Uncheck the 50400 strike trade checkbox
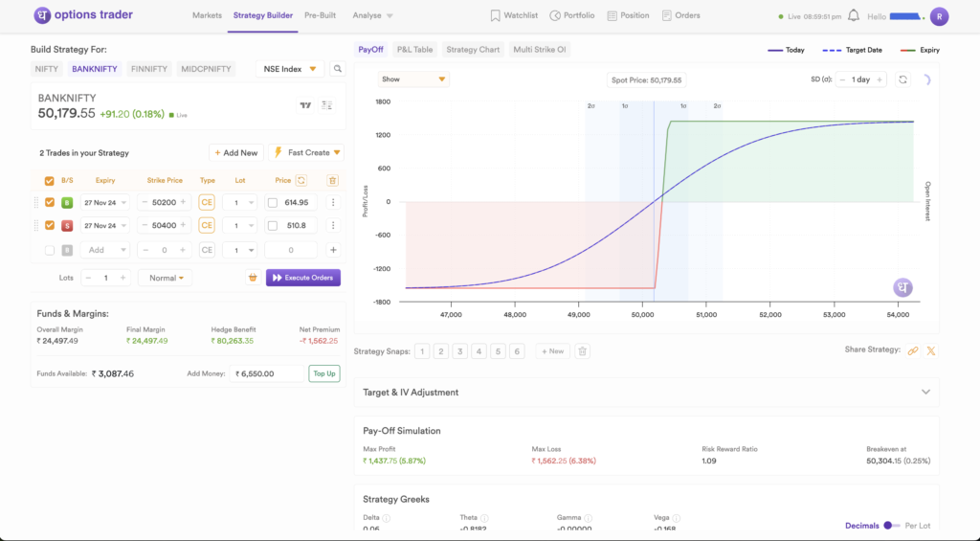980x541 pixels. tap(50, 225)
